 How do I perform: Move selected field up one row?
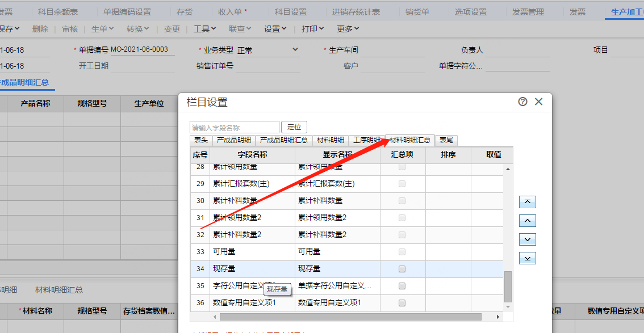pyautogui.click(x=528, y=221)
